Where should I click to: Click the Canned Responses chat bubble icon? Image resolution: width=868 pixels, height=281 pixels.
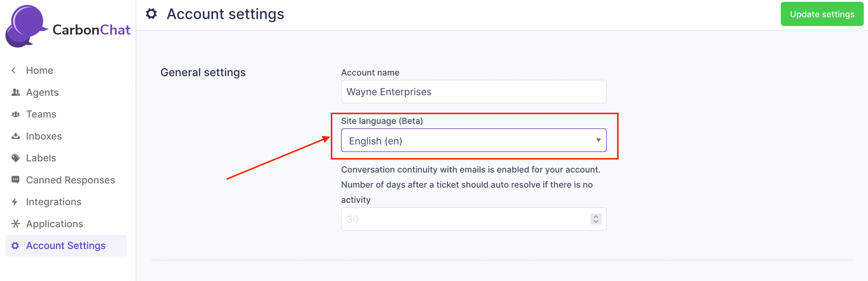pyautogui.click(x=15, y=180)
